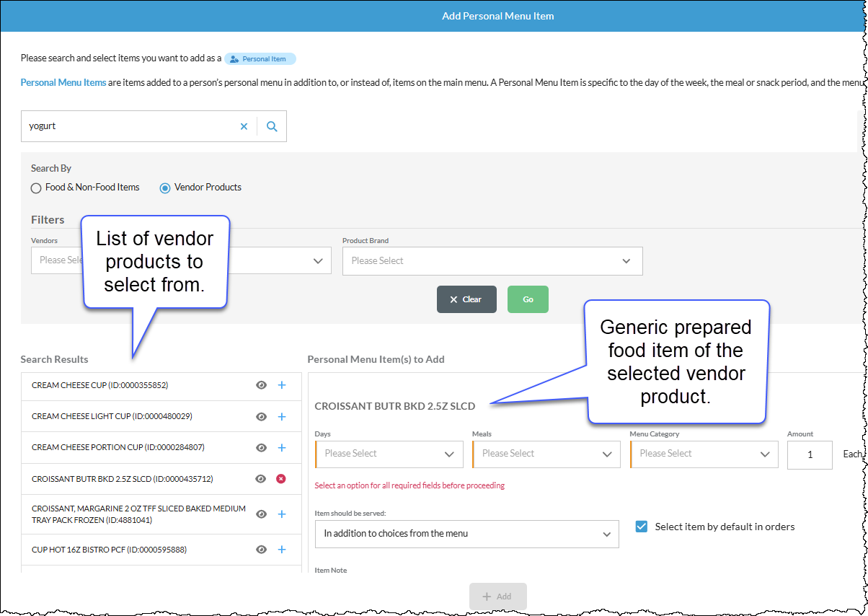Viewport: 868px width, 616px height.
Task: Click the Add button at bottom
Action: coord(497,597)
